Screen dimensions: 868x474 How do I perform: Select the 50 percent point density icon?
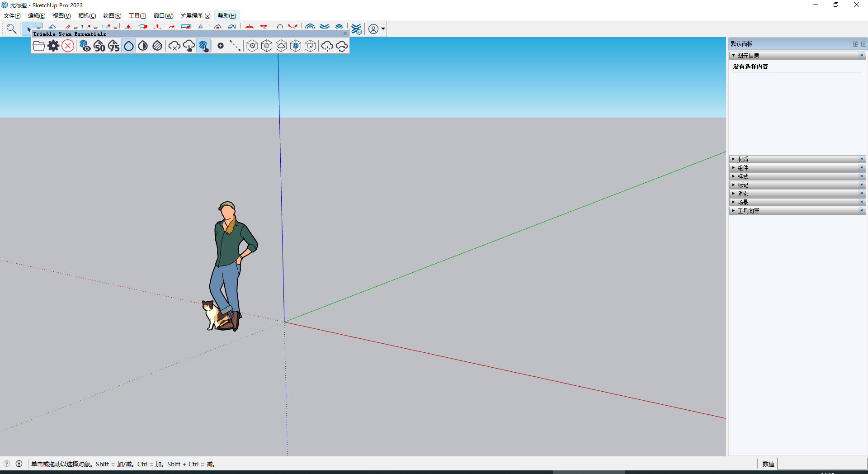[x=99, y=46]
